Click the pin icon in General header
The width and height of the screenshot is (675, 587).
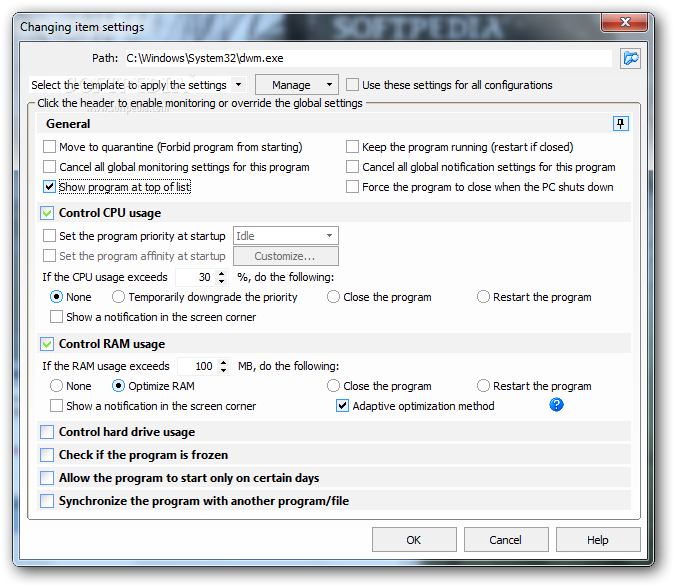[x=620, y=124]
